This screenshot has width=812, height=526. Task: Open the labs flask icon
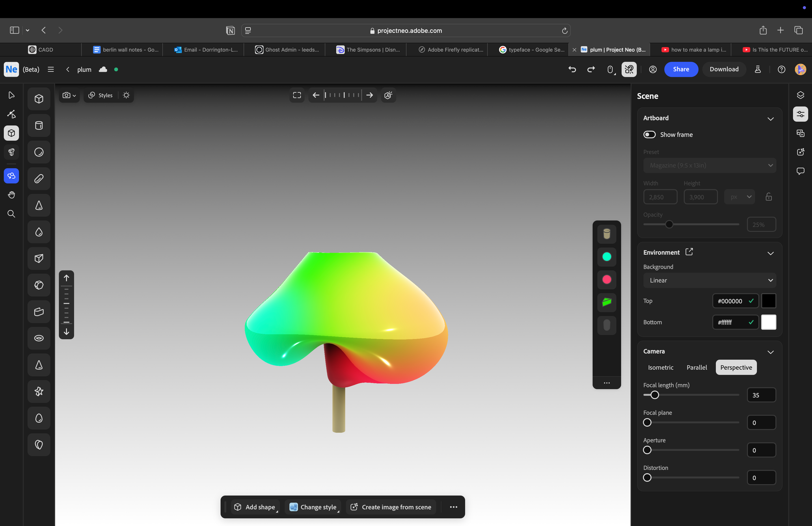coord(758,69)
